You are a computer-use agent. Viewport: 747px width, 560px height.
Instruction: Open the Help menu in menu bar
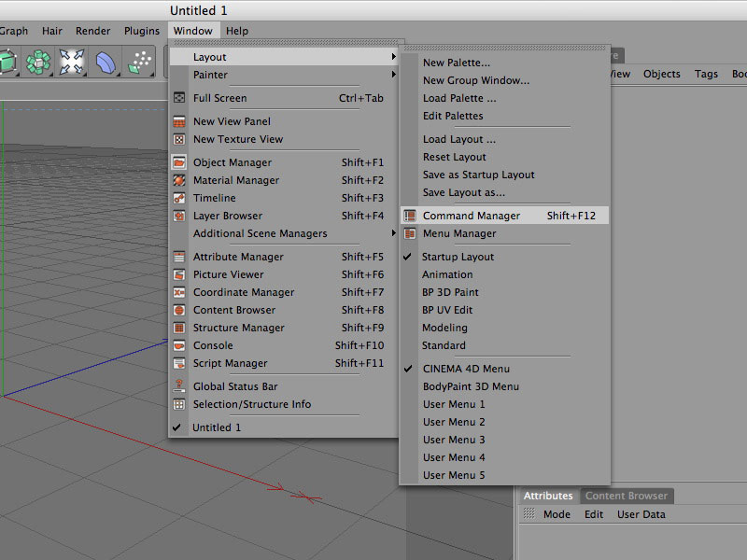click(237, 31)
